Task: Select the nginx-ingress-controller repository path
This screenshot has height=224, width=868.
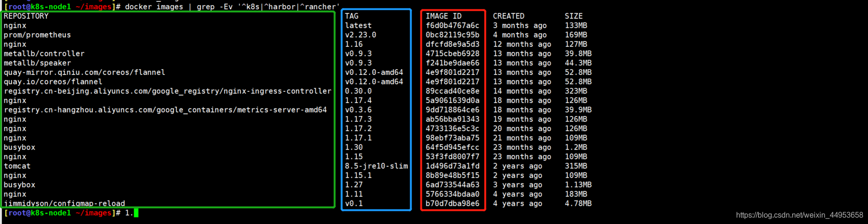Action: [167, 91]
